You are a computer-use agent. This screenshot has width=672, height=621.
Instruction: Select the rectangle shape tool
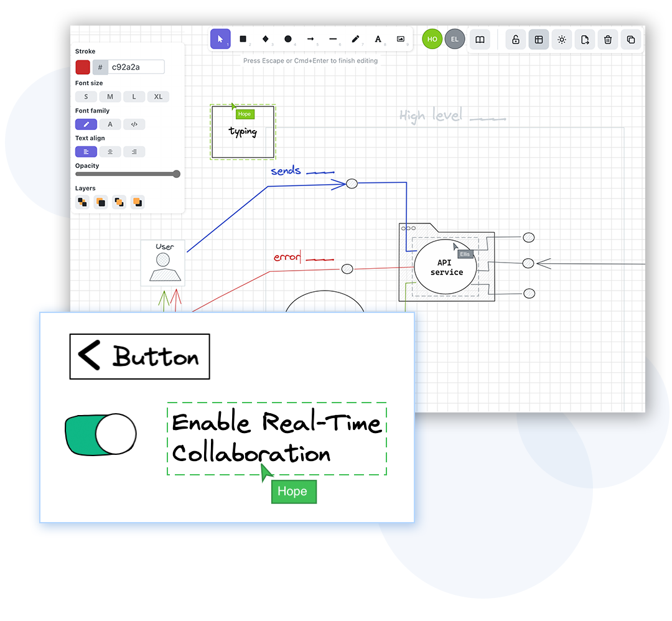(x=243, y=39)
